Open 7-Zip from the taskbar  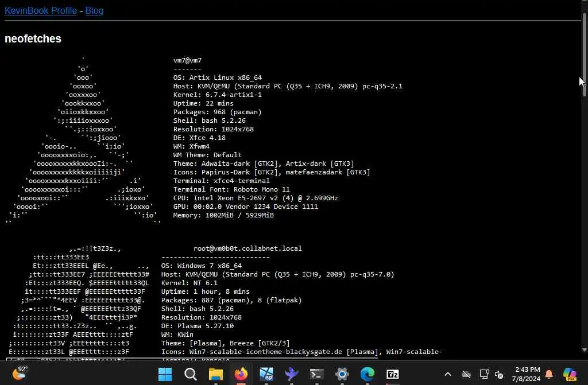tap(393, 374)
